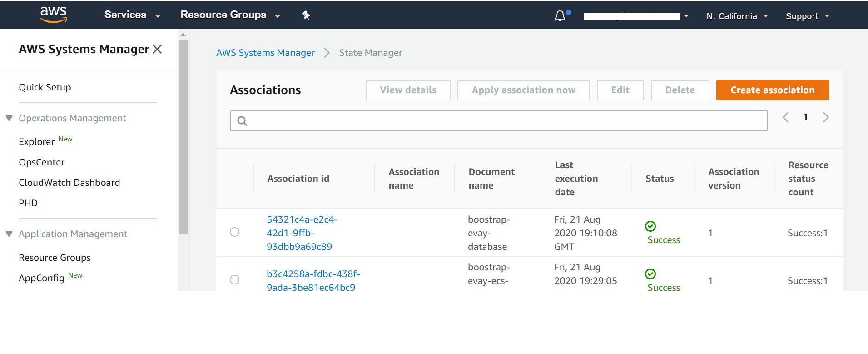Open the AWS logo home link
The height and width of the screenshot is (354, 868).
coord(54,15)
